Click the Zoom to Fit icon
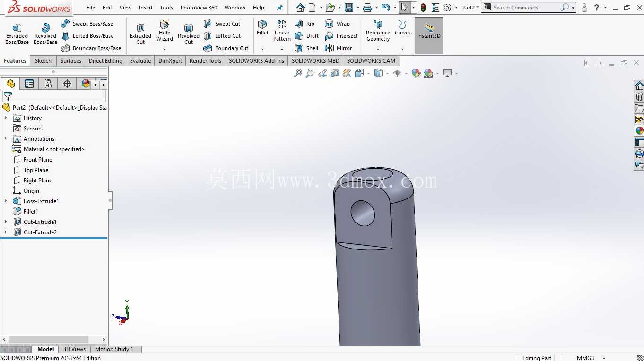The height and width of the screenshot is (361, 644). point(298,73)
